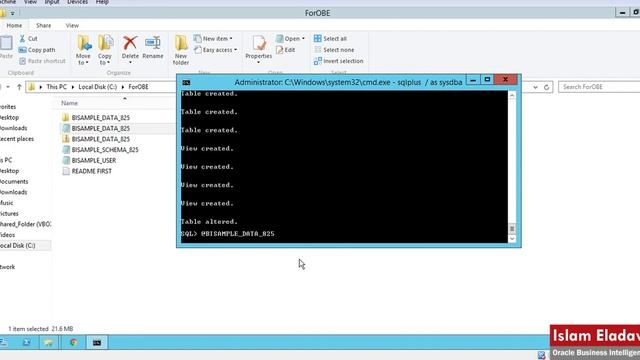Image resolution: width=640 pixels, height=360 pixels.
Task: Click the cmd window scroll down arrow
Action: point(512,239)
